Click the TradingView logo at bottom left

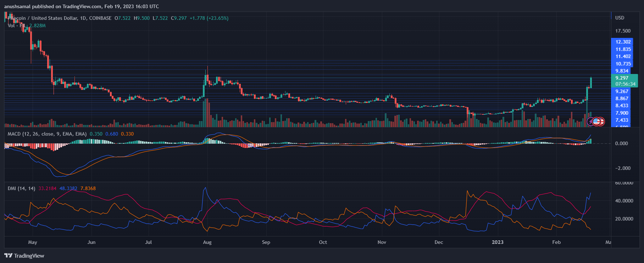click(24, 256)
